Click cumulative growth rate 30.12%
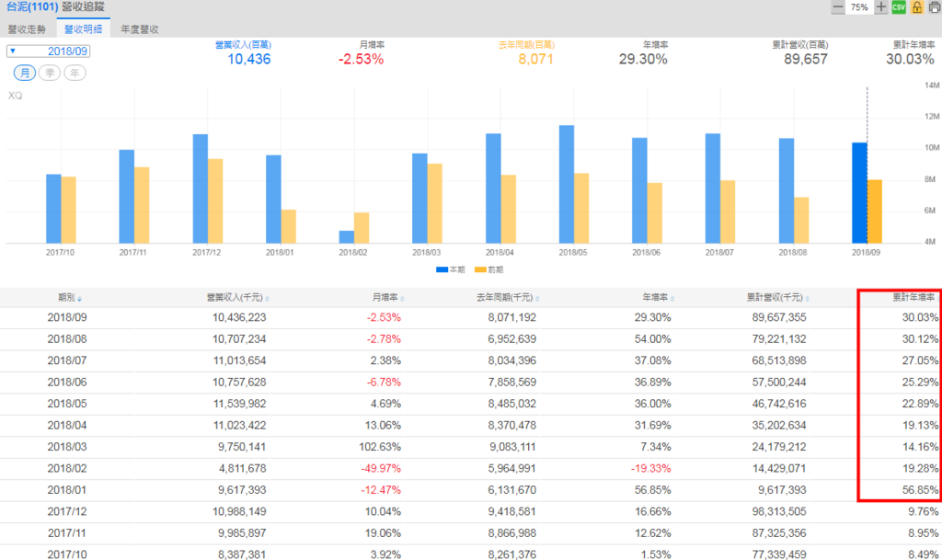 tap(920, 339)
